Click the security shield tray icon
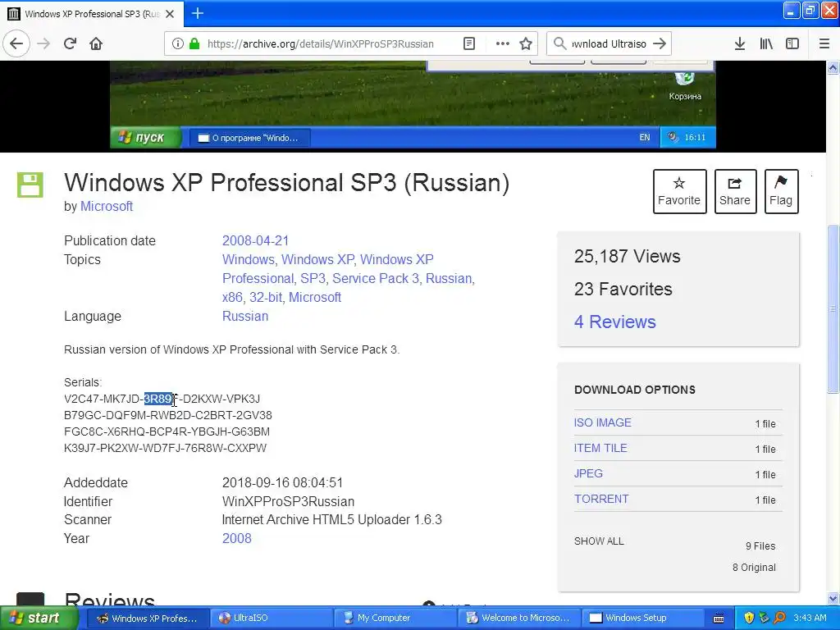The image size is (840, 630). click(749, 618)
